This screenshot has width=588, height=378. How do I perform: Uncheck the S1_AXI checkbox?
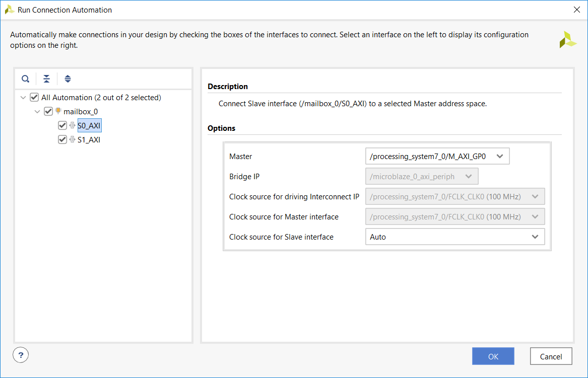(62, 139)
